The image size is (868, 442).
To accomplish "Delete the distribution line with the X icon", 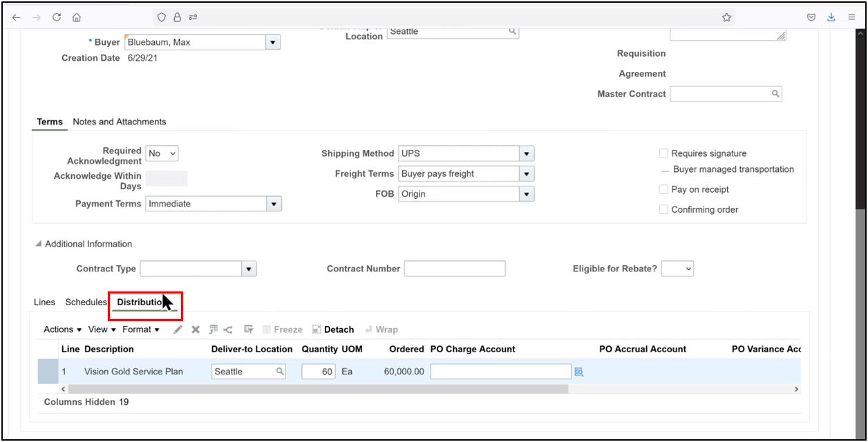I will click(195, 329).
